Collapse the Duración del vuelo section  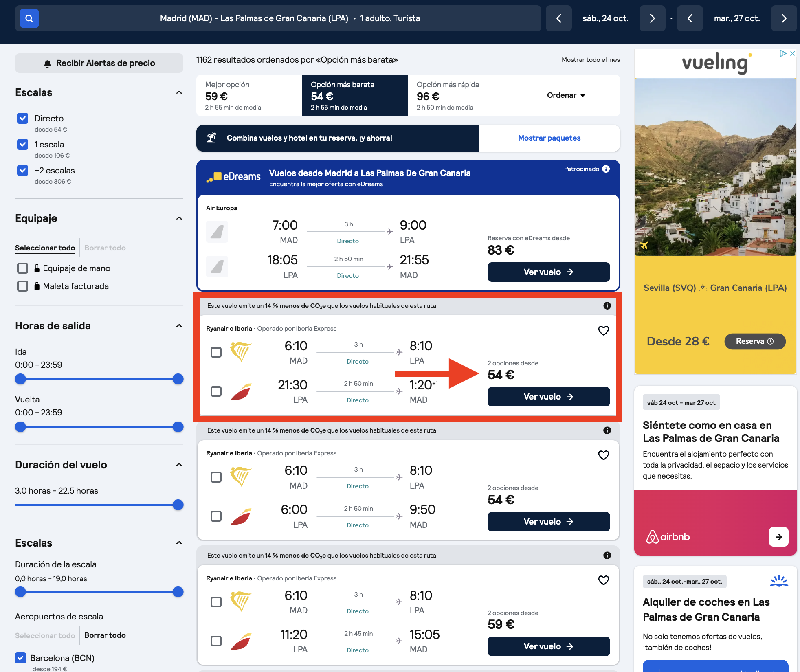coord(179,465)
